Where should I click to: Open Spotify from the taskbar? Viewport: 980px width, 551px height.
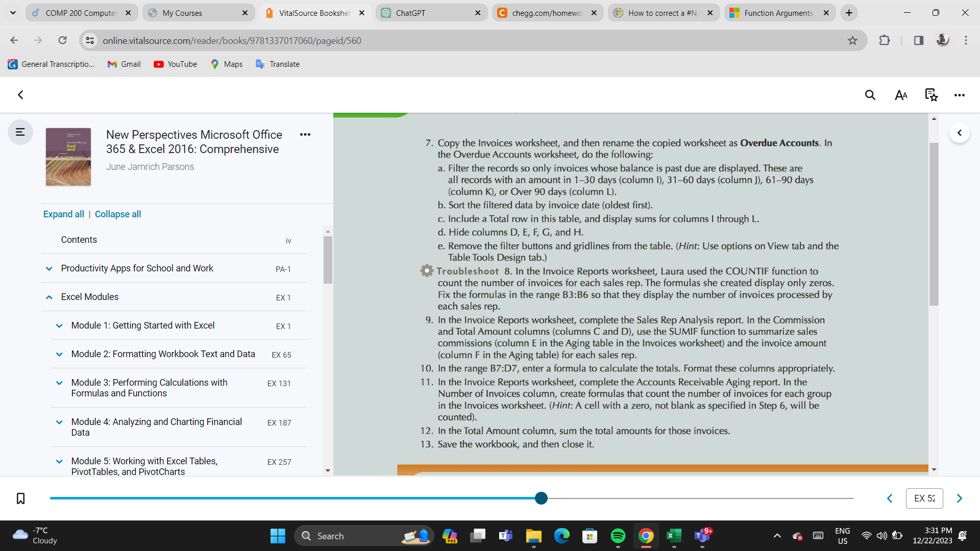pyautogui.click(x=618, y=536)
